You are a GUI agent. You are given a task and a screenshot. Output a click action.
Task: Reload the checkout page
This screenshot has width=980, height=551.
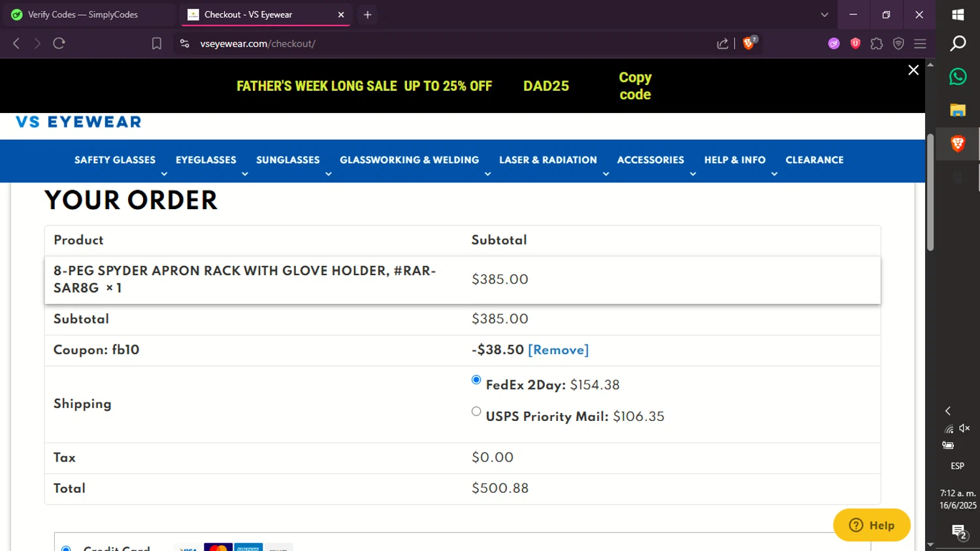click(x=59, y=44)
